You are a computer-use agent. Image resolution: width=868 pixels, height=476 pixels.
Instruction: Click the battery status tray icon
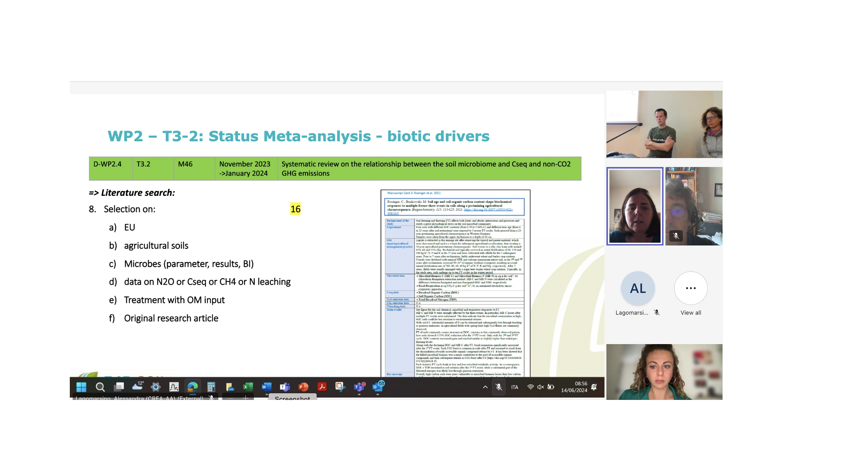551,387
